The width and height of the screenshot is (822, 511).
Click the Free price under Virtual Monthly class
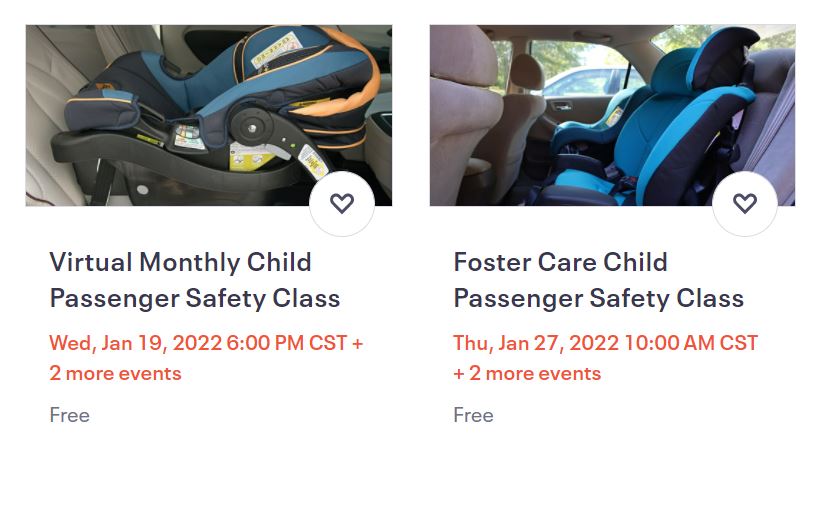tap(70, 415)
